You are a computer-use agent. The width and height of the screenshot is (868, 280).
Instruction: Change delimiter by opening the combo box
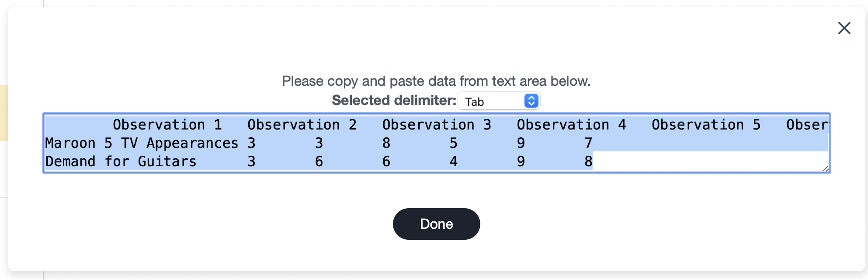tap(500, 101)
